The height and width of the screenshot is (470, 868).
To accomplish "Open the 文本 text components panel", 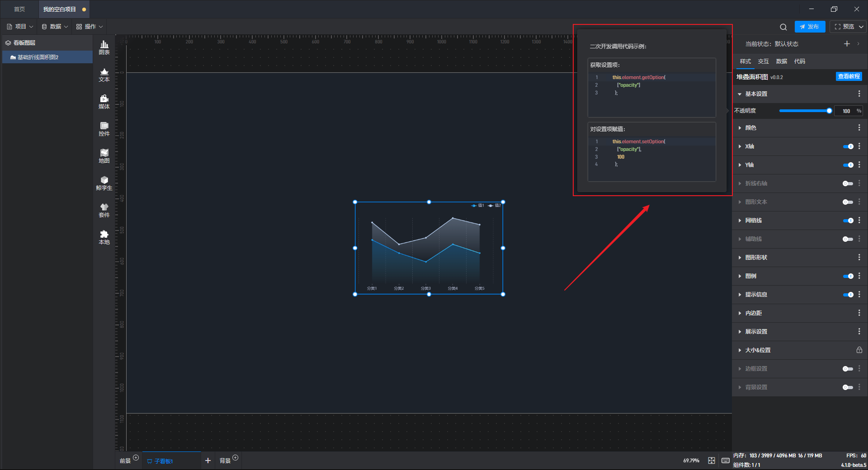I will tap(104, 75).
